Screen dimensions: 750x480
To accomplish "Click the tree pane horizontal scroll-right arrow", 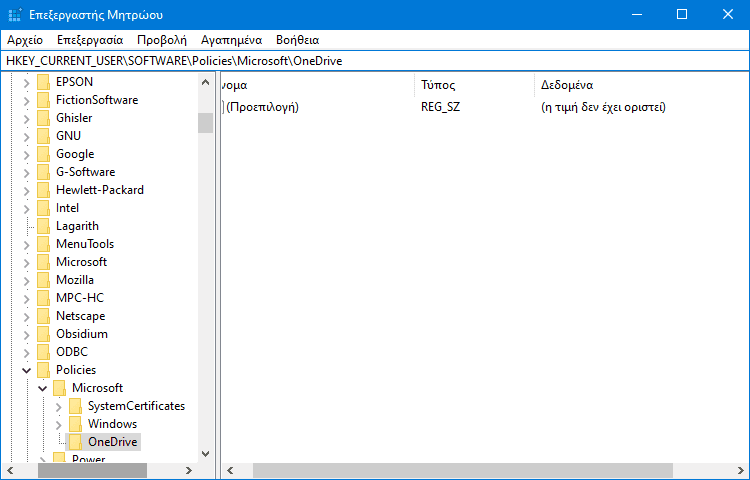I will point(189,471).
